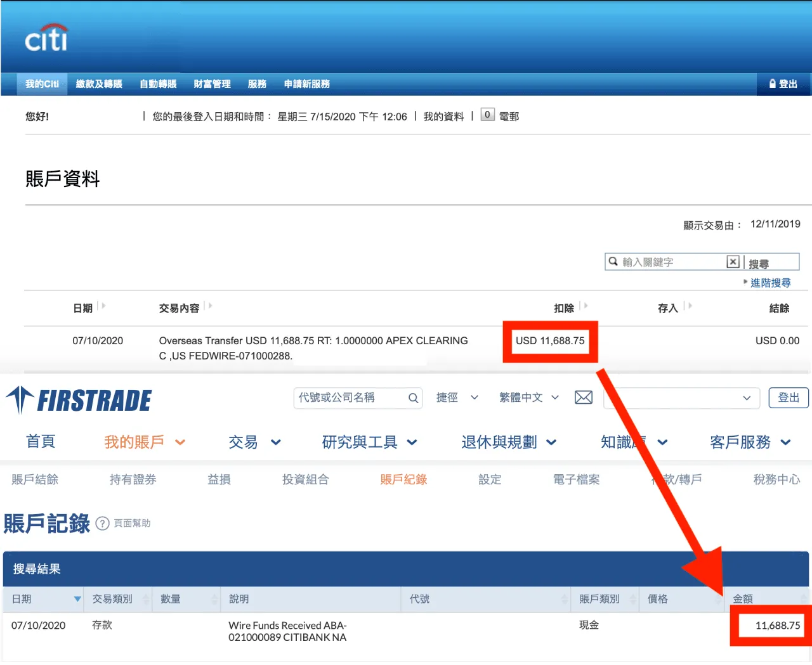
Task: Open the 繳款及轉賬 menu
Action: pos(99,84)
